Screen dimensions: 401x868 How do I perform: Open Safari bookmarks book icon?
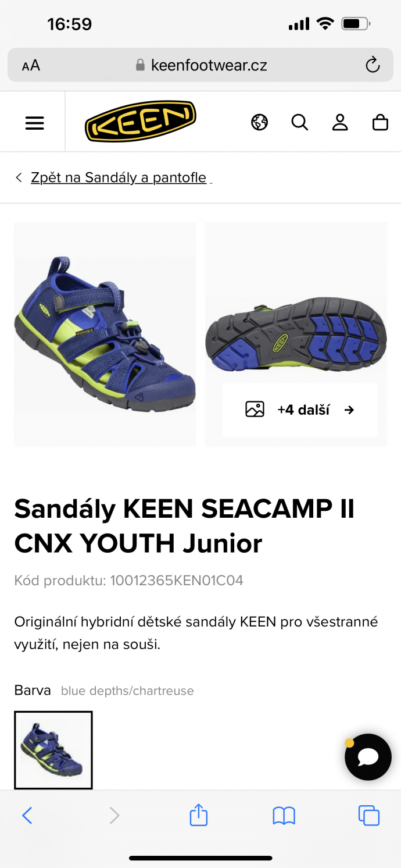pyautogui.click(x=284, y=816)
